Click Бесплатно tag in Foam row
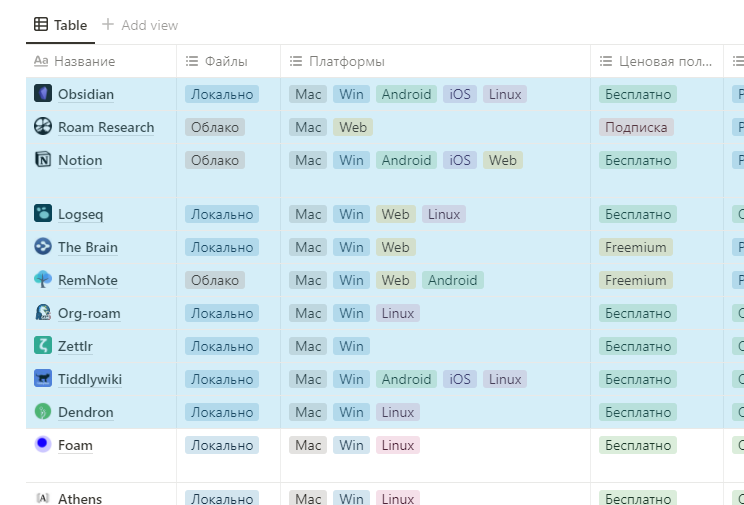 tap(638, 445)
